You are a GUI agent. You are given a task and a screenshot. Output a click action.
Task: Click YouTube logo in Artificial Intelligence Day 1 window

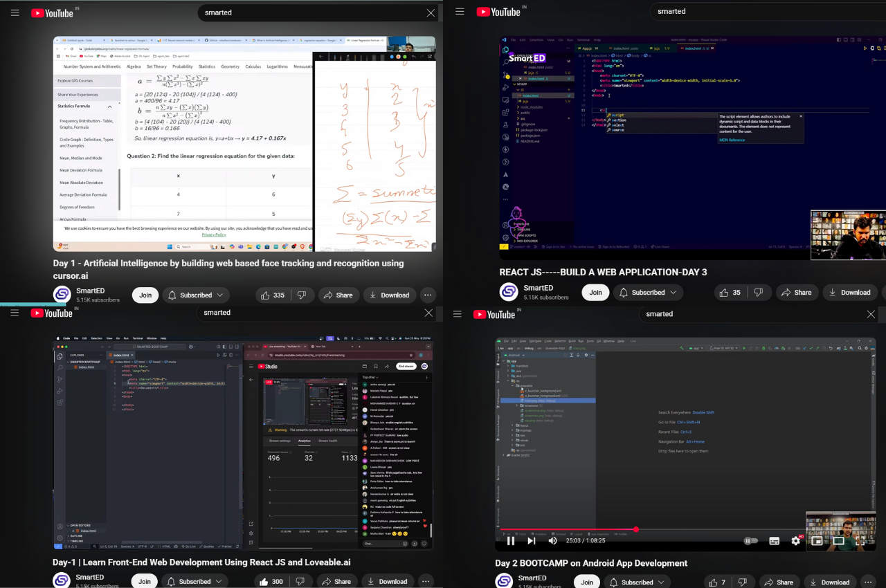point(52,13)
